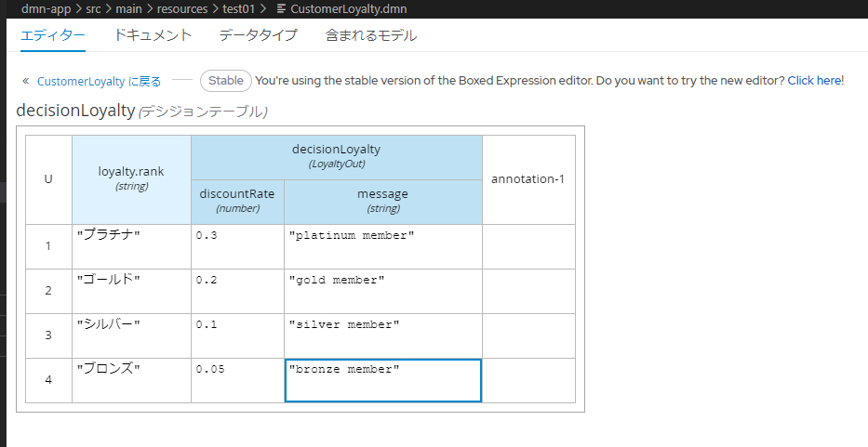Click the back chevrons before CustomerLoyalty に戻る

[25, 81]
